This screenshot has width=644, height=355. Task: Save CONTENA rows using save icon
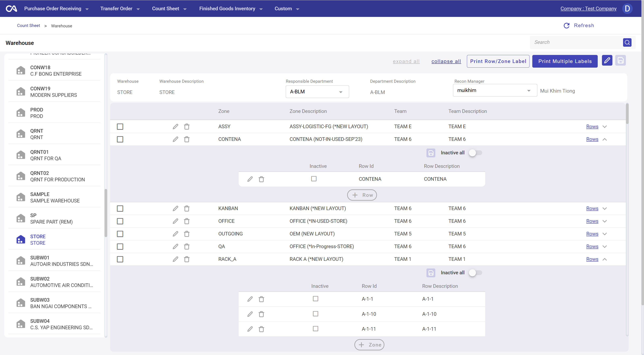431,153
